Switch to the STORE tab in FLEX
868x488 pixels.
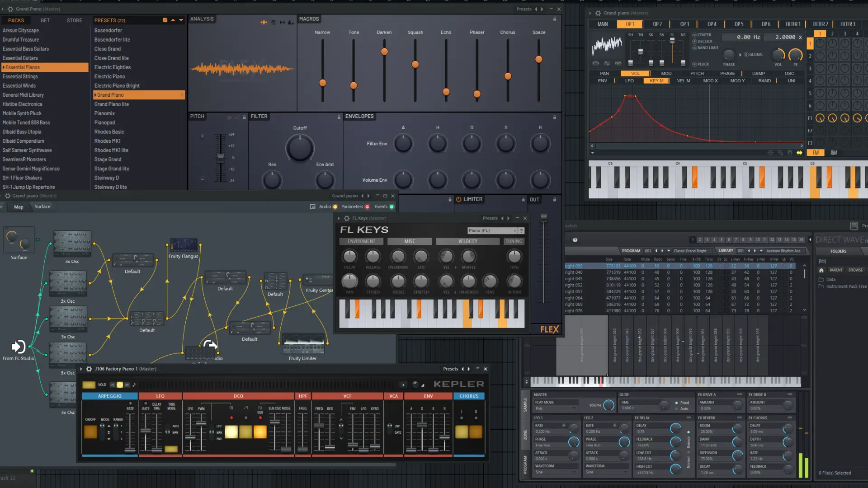(75, 20)
